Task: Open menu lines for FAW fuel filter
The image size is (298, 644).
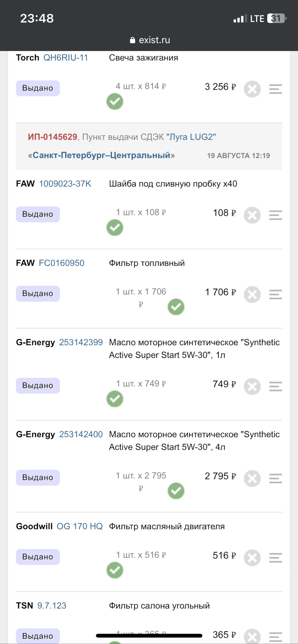Action: [275, 294]
